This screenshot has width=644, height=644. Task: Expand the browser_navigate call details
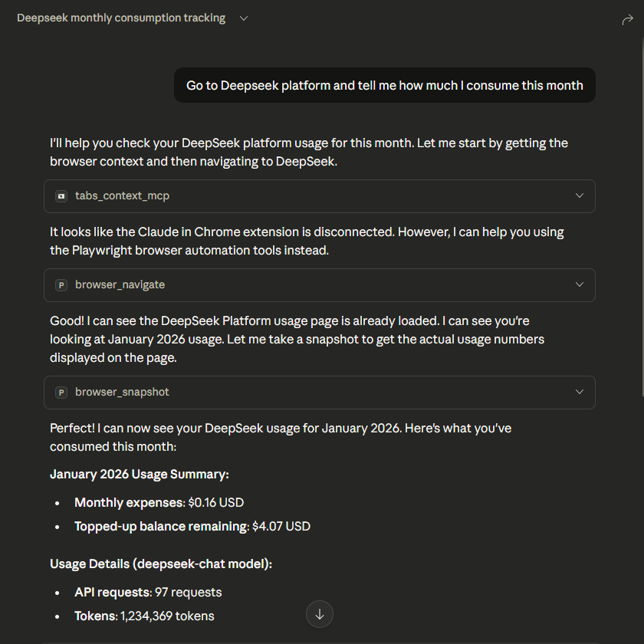[x=580, y=284]
